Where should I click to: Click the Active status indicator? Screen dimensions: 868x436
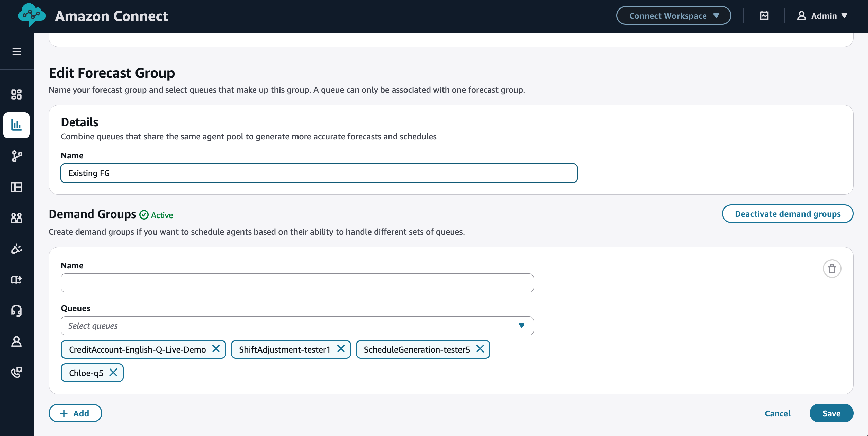point(156,215)
